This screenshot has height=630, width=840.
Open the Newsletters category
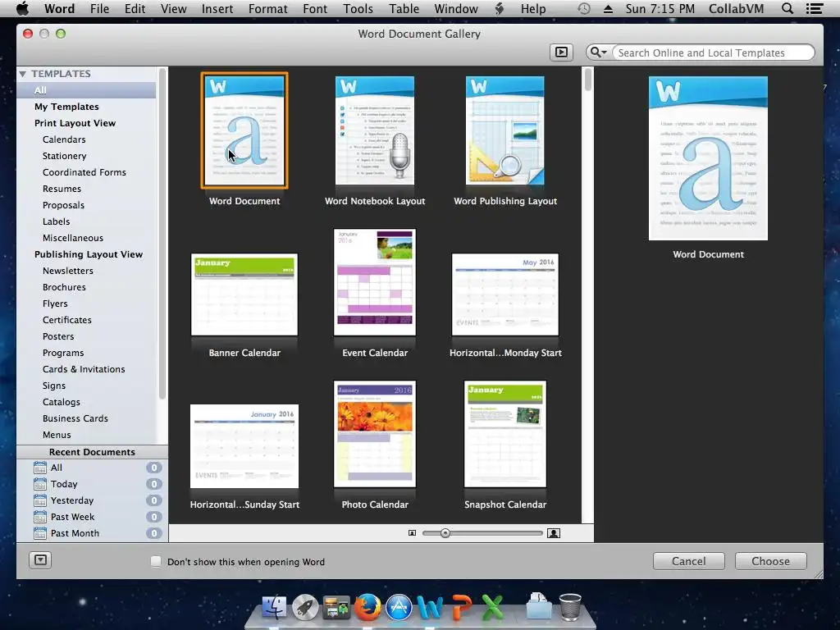[67, 271]
